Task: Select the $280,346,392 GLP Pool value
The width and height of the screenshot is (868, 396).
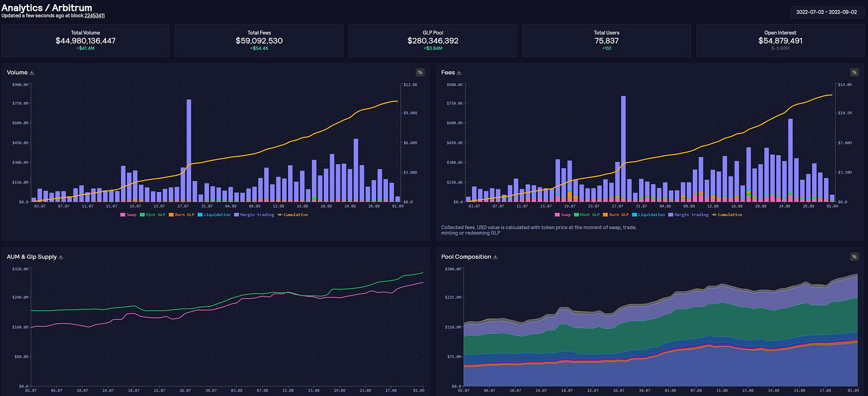Action: pyautogui.click(x=433, y=41)
